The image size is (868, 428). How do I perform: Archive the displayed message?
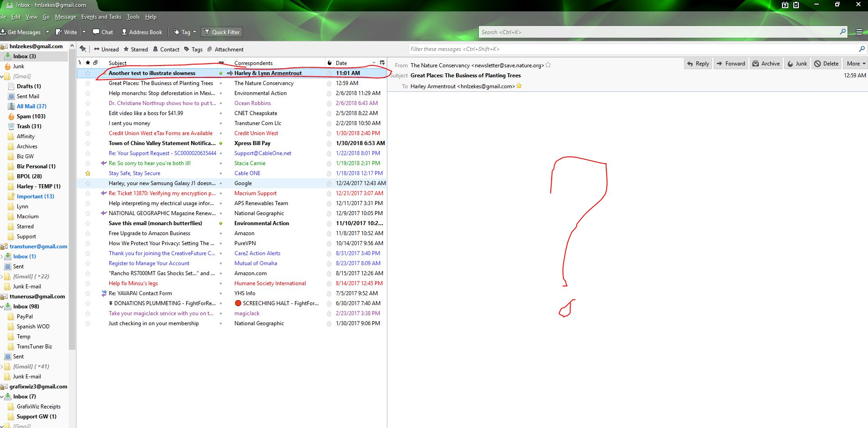point(766,64)
